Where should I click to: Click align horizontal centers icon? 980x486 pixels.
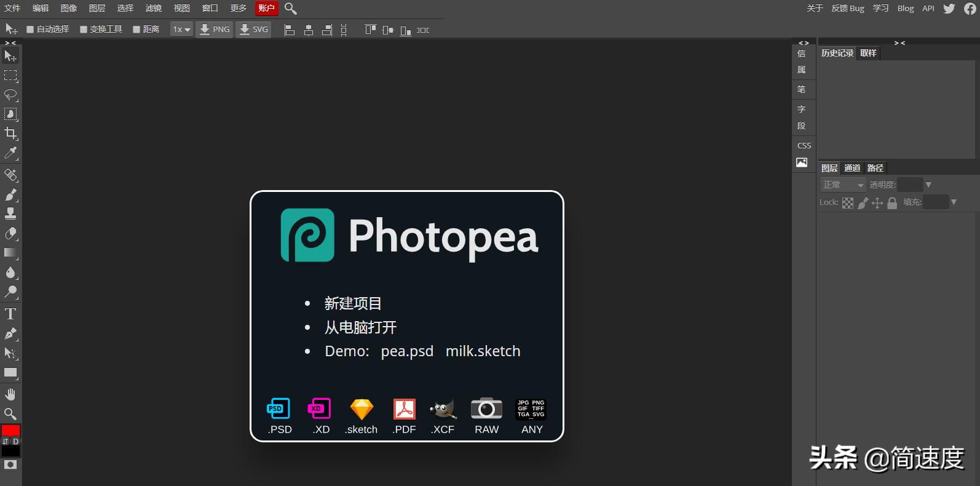click(309, 30)
